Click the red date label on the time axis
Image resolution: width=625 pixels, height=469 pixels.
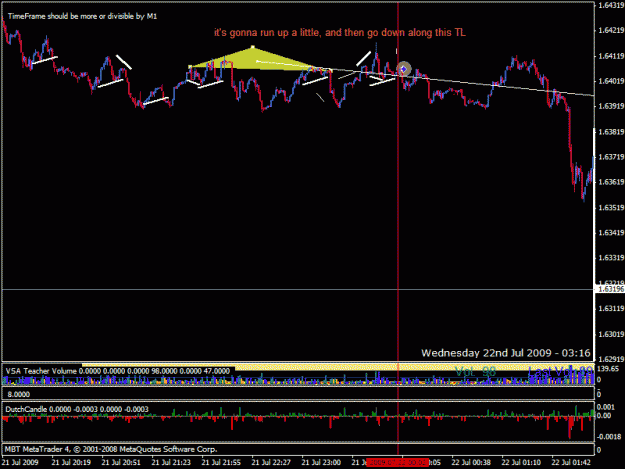pyautogui.click(x=397, y=463)
